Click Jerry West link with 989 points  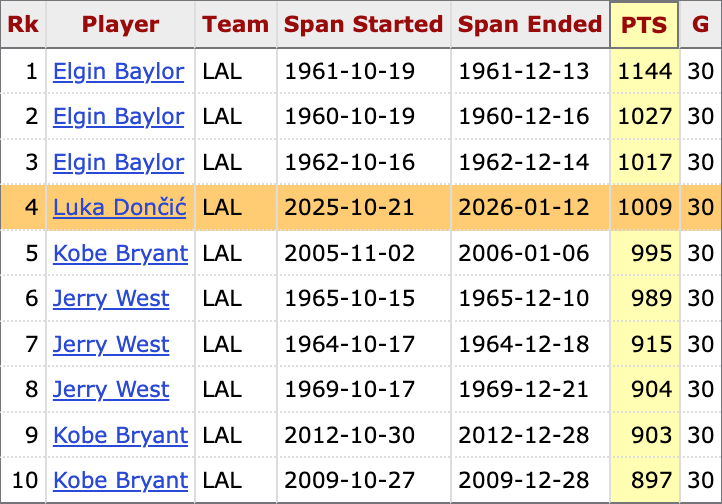tap(111, 299)
